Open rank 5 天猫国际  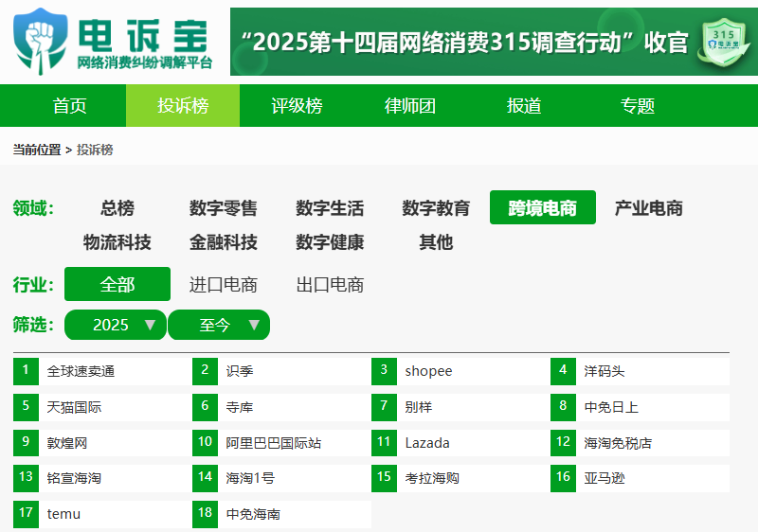[102, 407]
